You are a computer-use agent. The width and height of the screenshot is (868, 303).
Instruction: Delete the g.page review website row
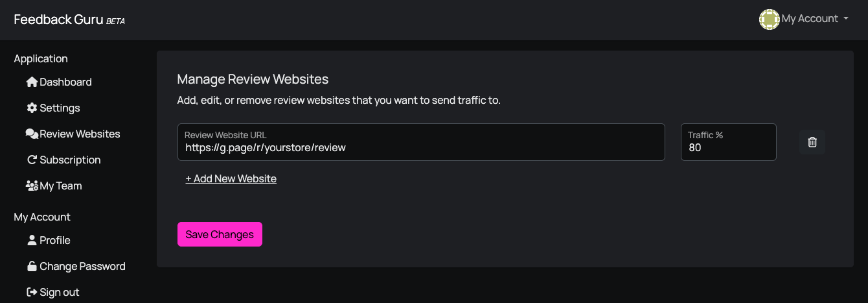pos(812,142)
